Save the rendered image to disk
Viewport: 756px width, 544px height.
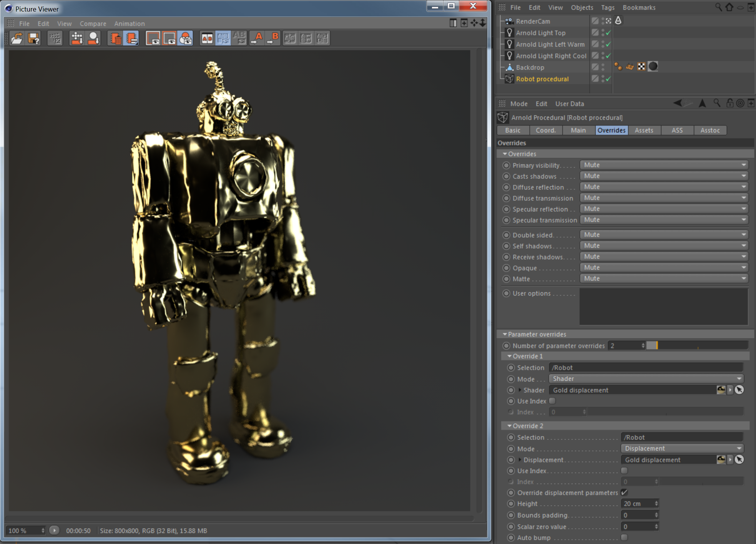click(33, 38)
